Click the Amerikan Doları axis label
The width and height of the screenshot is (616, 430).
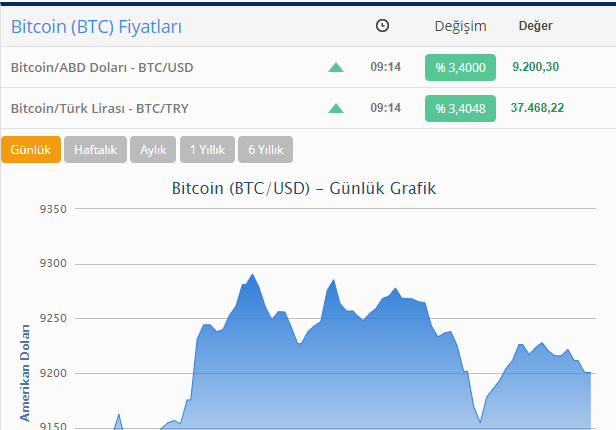point(25,373)
